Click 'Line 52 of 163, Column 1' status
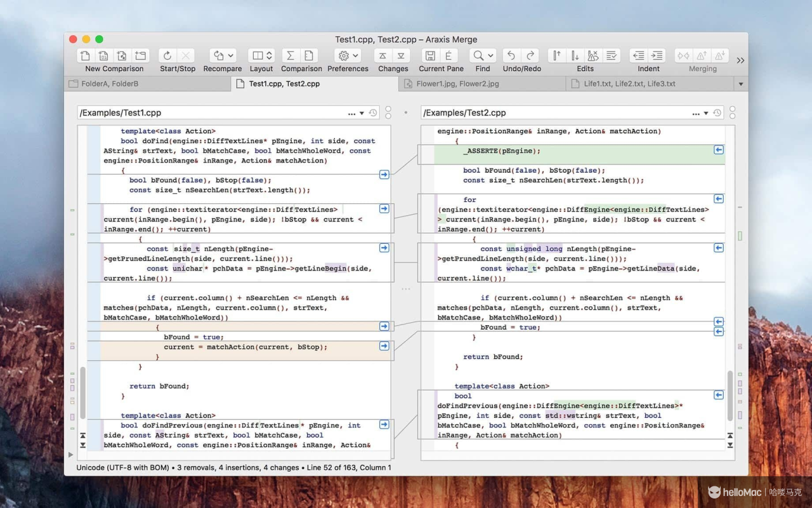The image size is (812, 508). coord(349,467)
